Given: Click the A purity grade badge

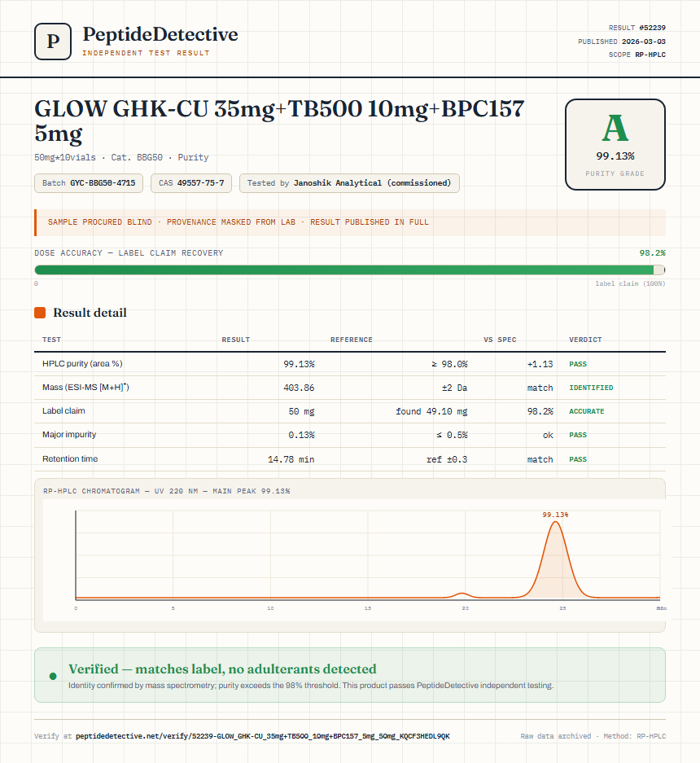Looking at the screenshot, I should click(615, 144).
